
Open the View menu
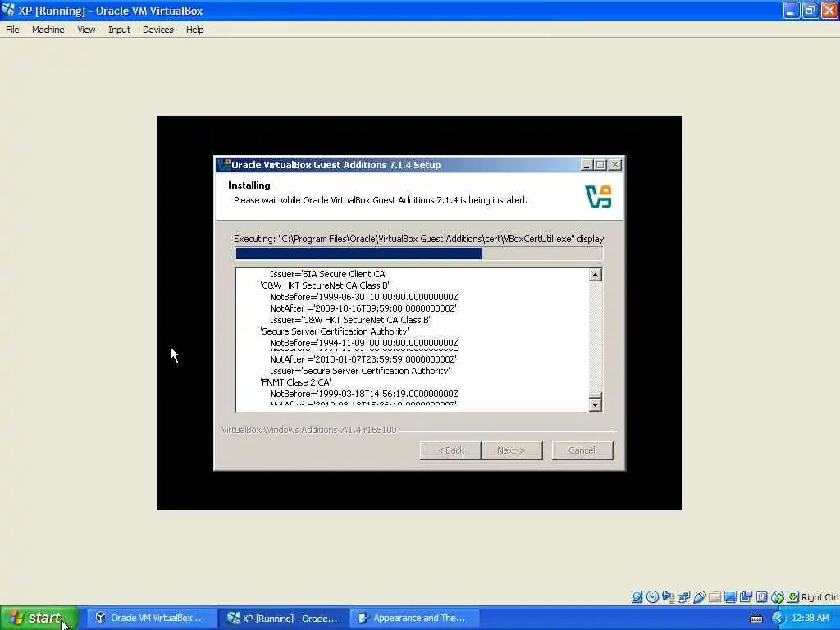tap(86, 30)
